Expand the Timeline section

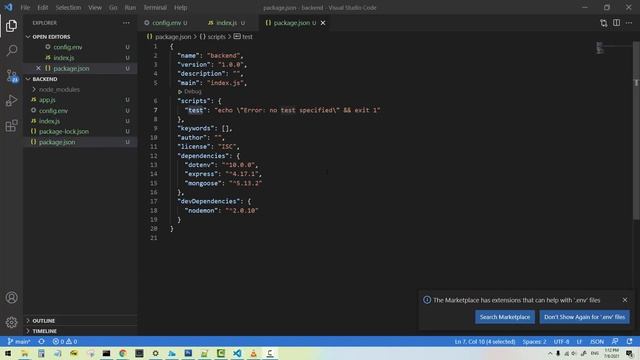point(80,331)
